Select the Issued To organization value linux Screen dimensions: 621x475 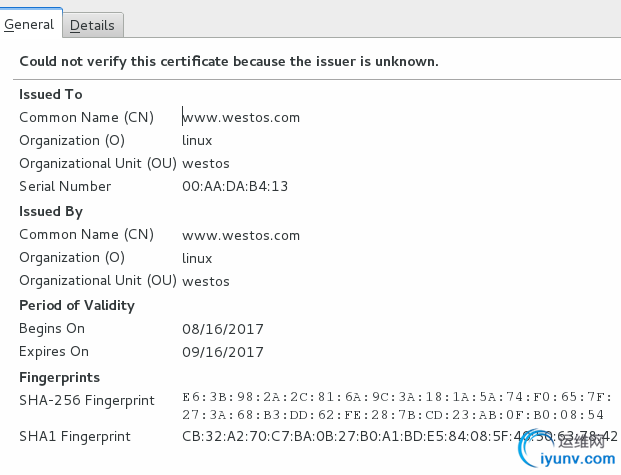point(197,141)
